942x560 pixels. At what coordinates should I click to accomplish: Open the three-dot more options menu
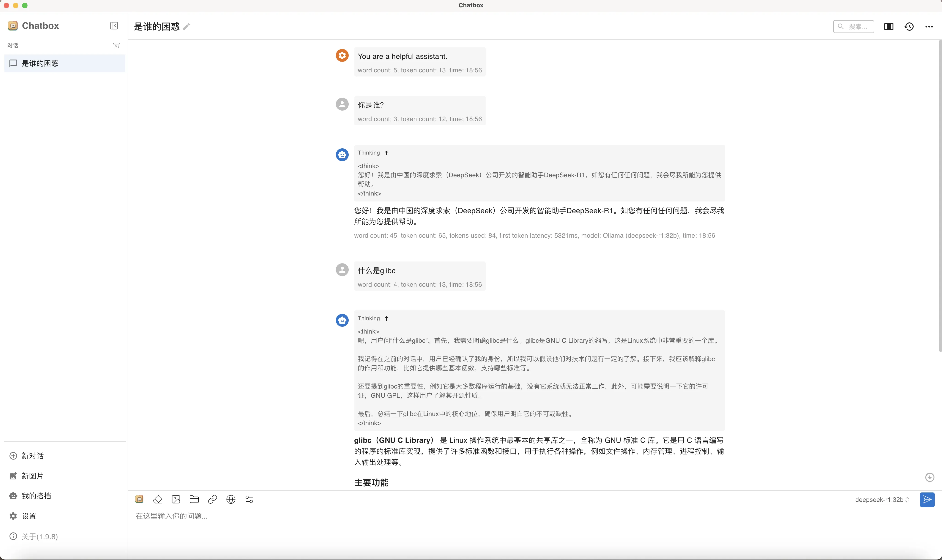click(929, 26)
